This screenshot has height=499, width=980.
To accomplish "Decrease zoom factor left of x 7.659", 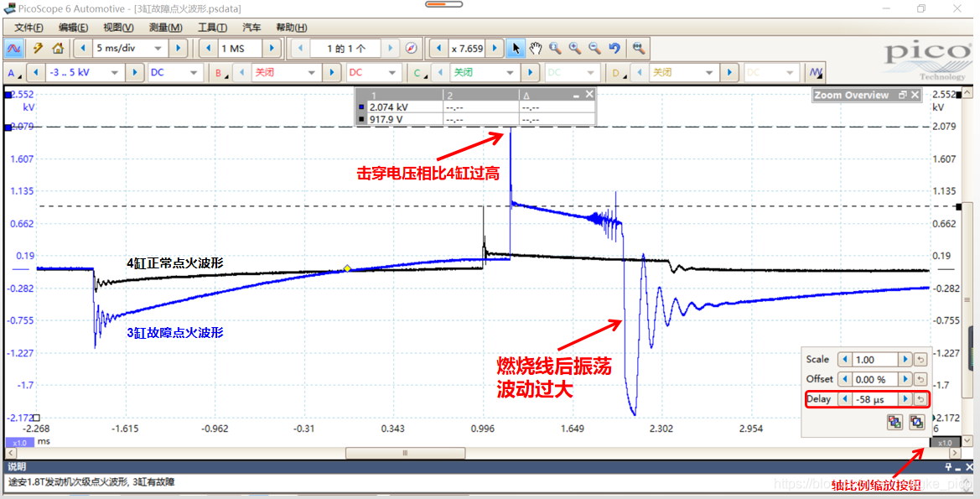I will [x=438, y=48].
